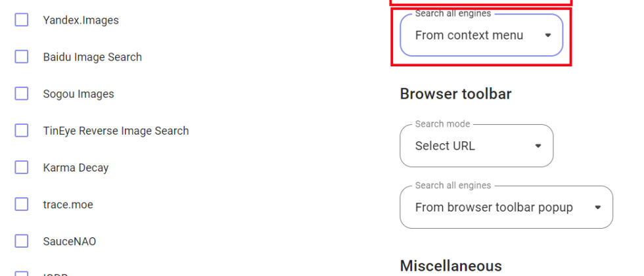Click the arrow beside "From context menu"

(x=548, y=35)
